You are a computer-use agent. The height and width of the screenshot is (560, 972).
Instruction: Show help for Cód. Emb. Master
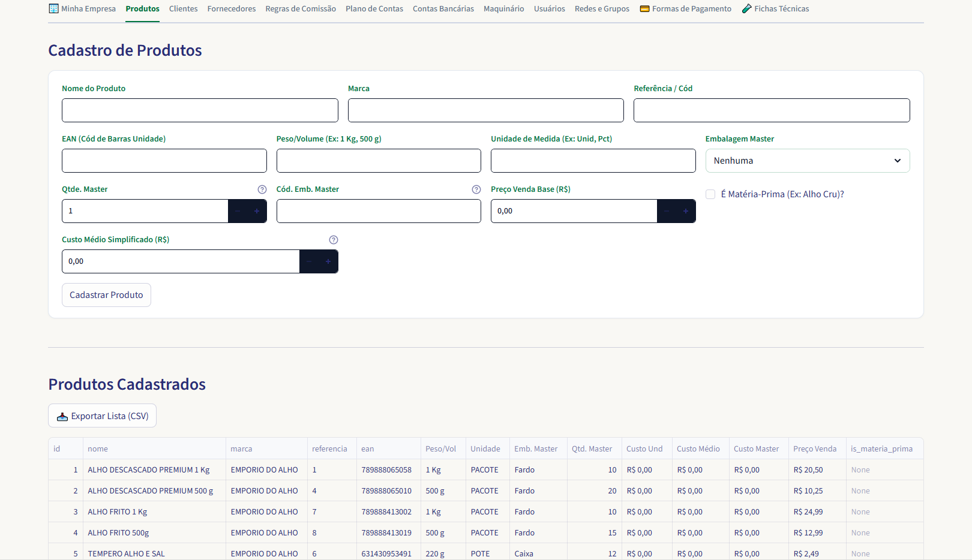click(476, 189)
